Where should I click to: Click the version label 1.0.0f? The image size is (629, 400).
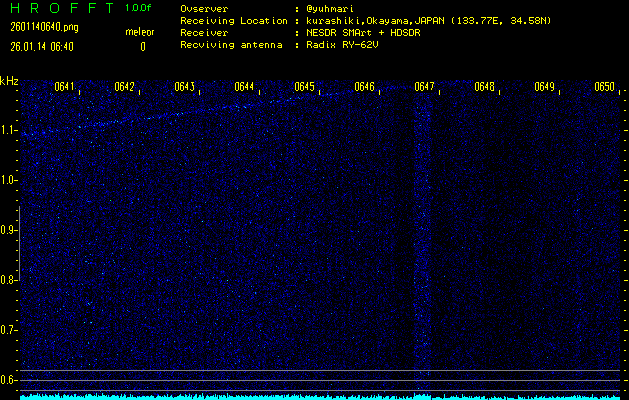(138, 8)
